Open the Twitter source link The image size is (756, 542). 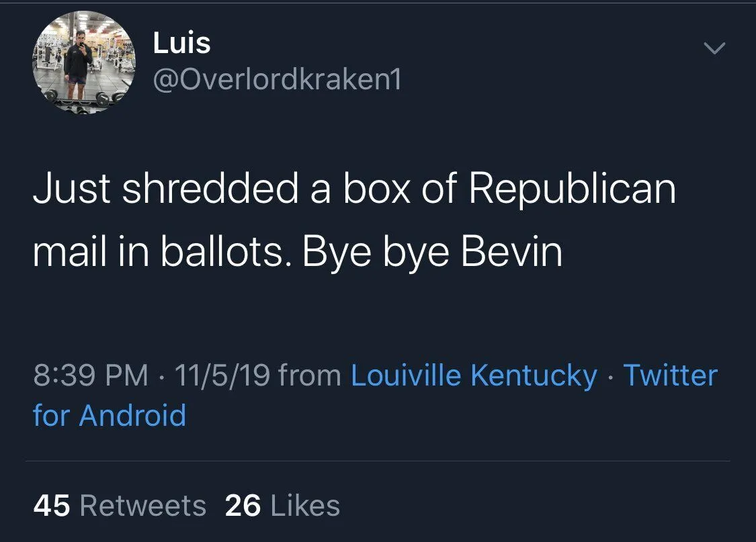(x=670, y=375)
